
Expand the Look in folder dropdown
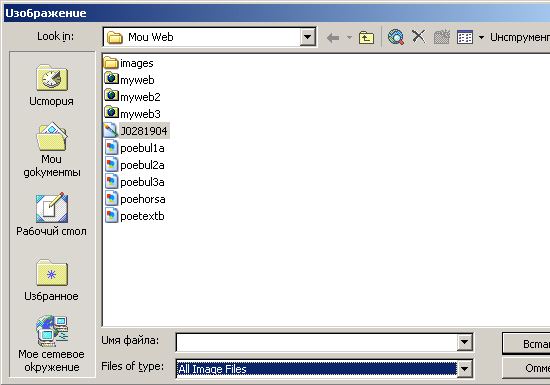[x=307, y=37]
